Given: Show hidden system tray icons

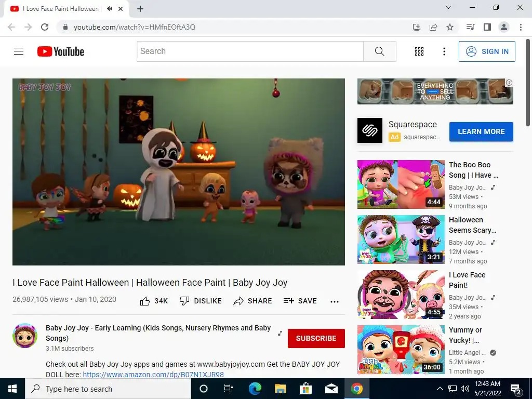Looking at the screenshot, I should pos(440,389).
